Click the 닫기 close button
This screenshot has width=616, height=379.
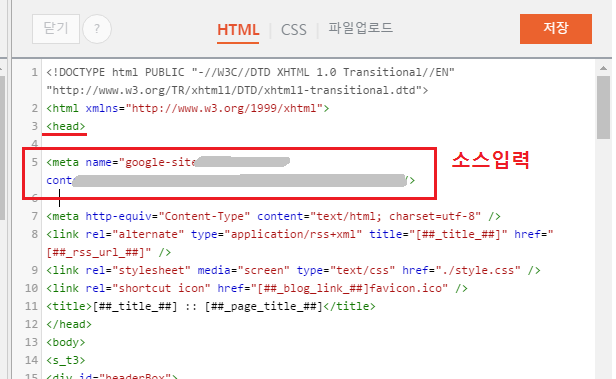coord(56,29)
